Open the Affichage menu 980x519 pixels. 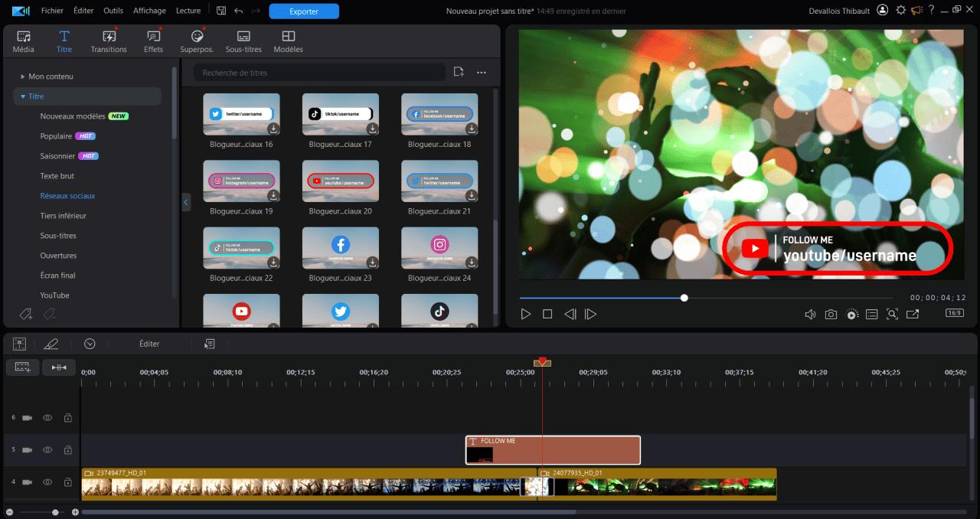(149, 11)
